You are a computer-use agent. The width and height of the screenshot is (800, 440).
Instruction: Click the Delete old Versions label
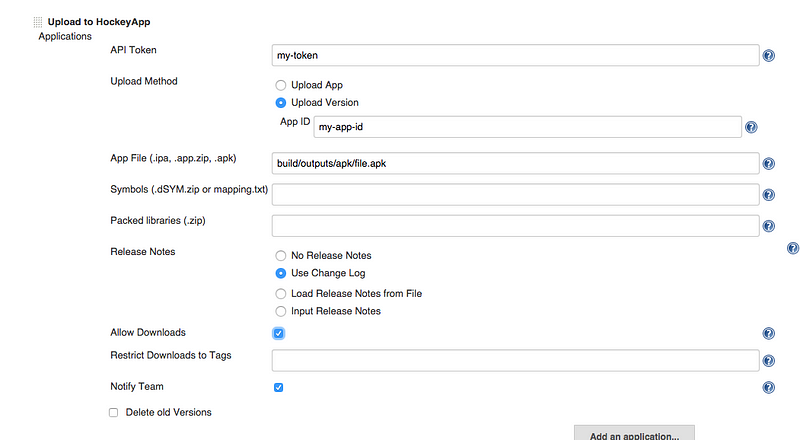click(x=168, y=412)
